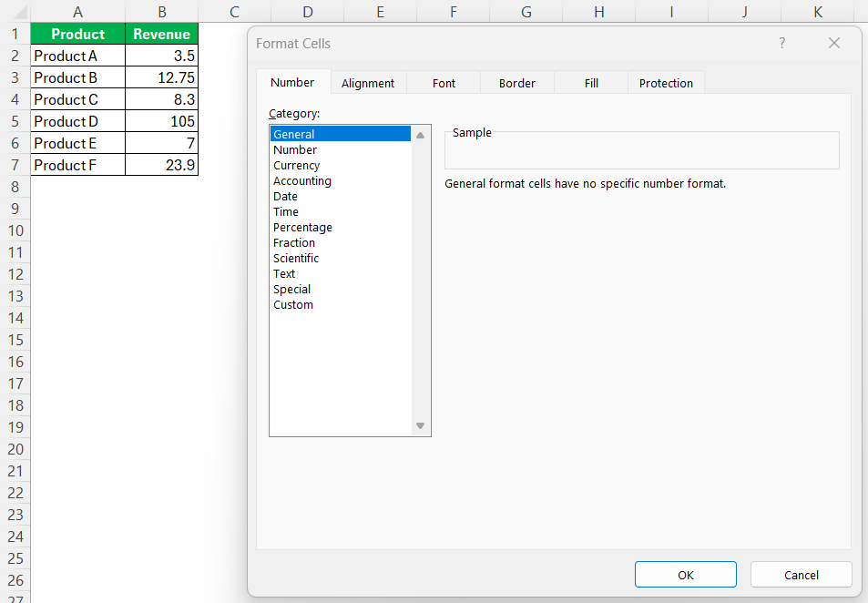This screenshot has width=868, height=603.
Task: Select column F header
Action: (x=454, y=12)
